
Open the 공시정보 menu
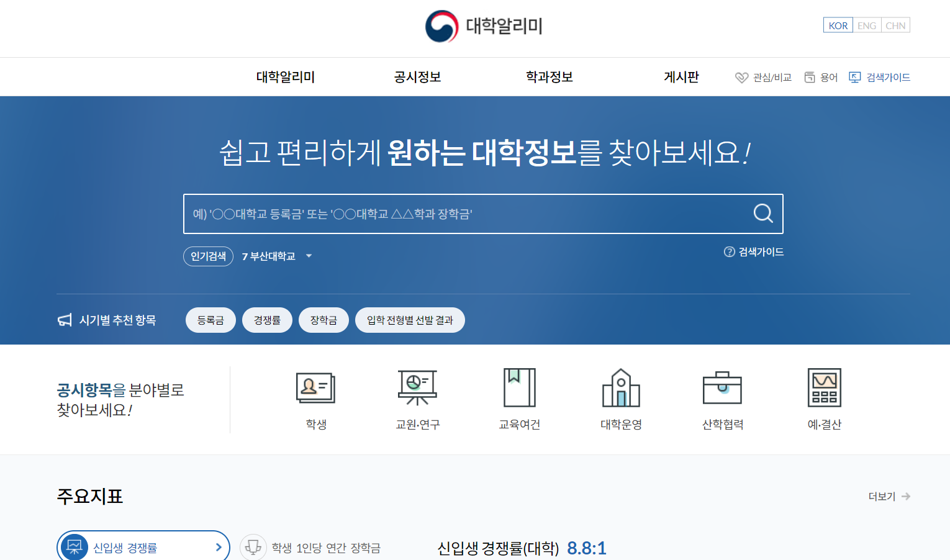coord(417,76)
